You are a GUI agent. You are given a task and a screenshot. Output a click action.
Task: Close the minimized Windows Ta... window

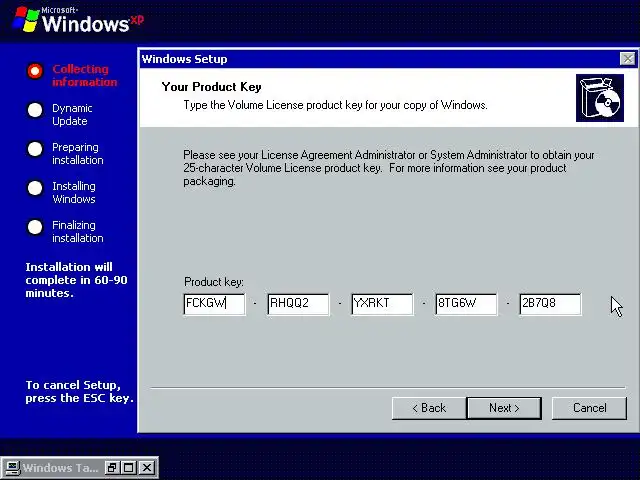147,468
